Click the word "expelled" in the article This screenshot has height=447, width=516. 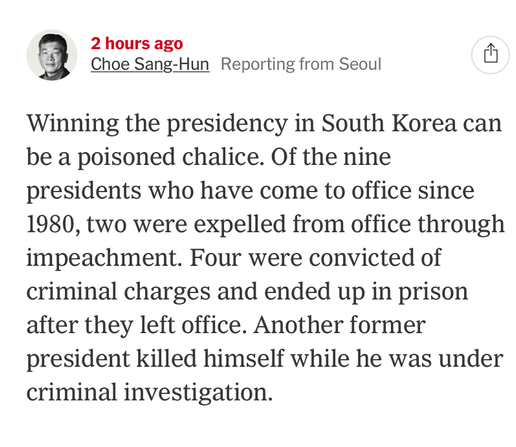tap(240, 224)
